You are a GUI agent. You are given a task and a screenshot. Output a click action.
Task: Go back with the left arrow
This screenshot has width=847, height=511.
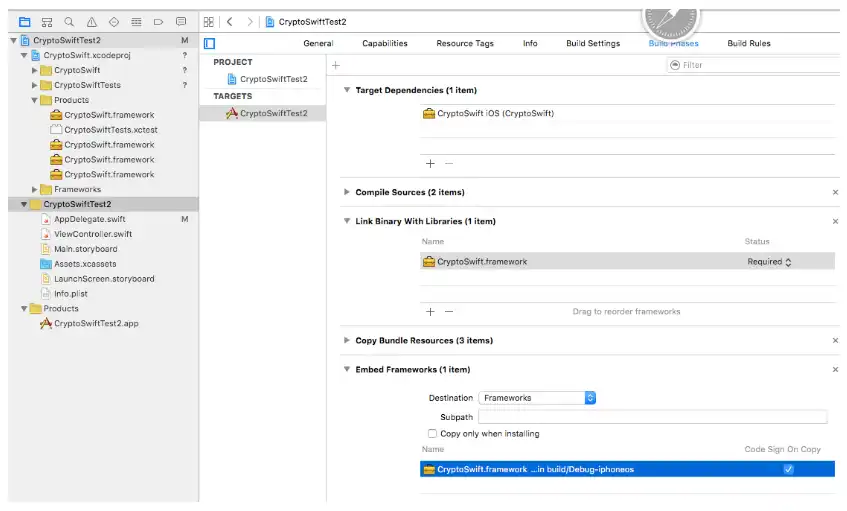230,21
